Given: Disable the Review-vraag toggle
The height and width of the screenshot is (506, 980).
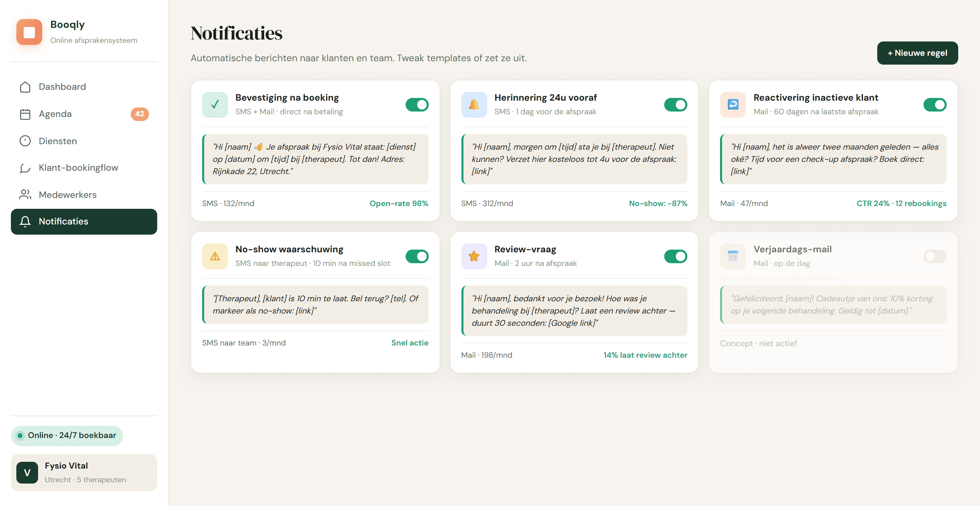Looking at the screenshot, I should [x=676, y=256].
